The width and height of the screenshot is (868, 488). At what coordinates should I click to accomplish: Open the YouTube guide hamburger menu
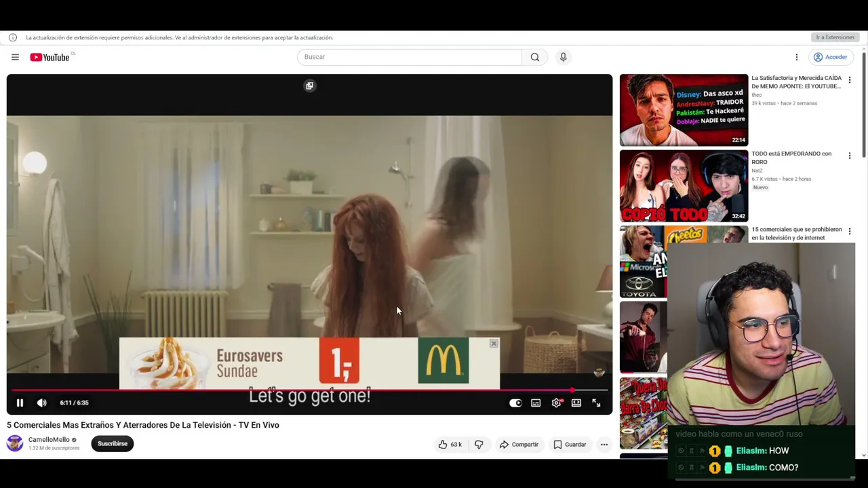[x=15, y=57]
